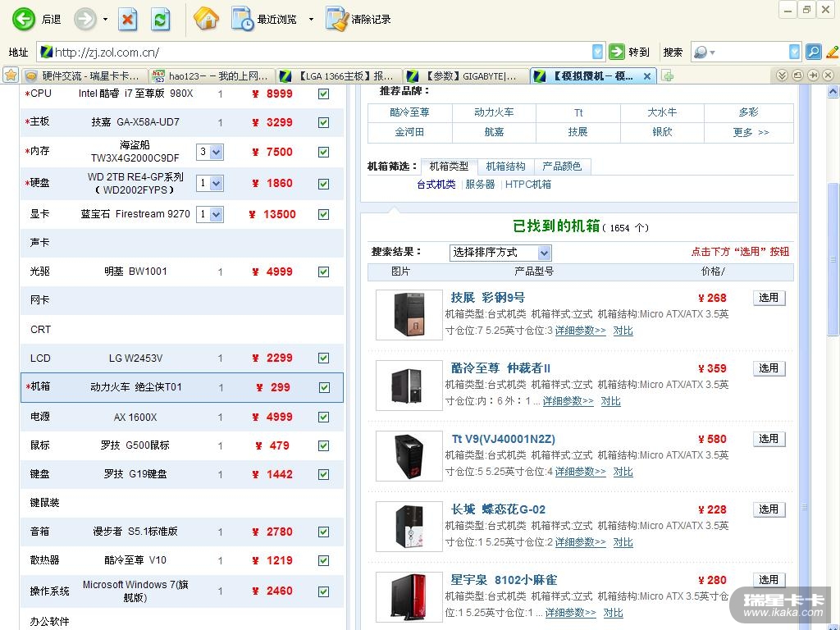Viewport: 840px width, 630px height.
Task: Switch to the hao123 browser tab
Action: point(213,76)
